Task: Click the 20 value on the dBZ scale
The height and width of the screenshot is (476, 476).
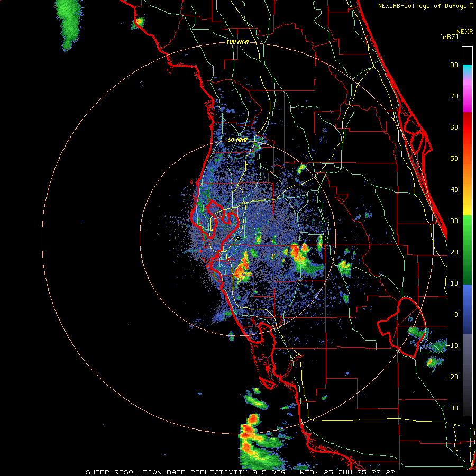Action: tap(454, 252)
